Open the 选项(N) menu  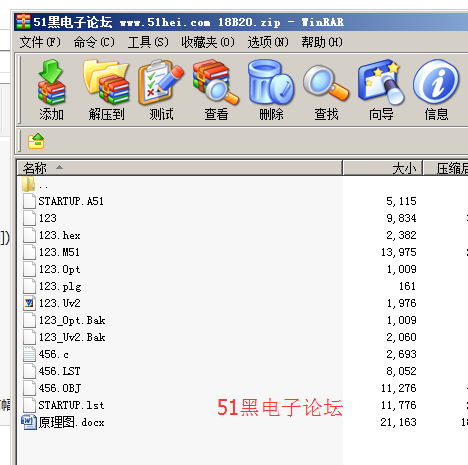(x=268, y=42)
